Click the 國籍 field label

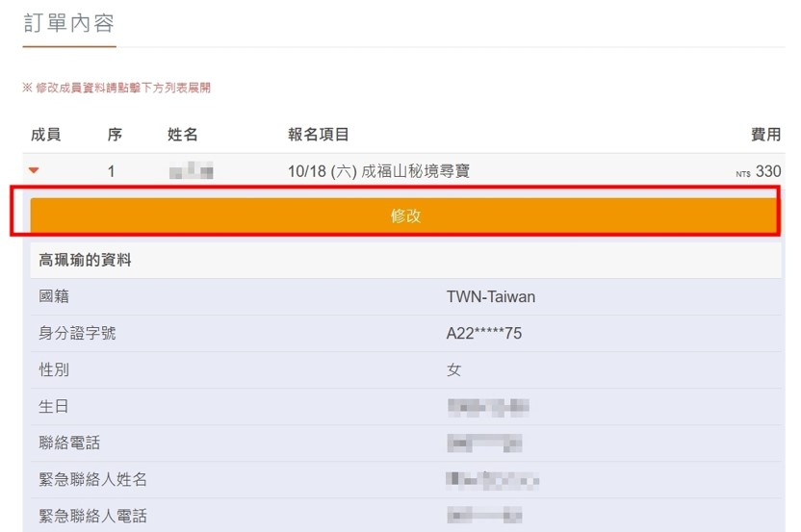point(54,297)
